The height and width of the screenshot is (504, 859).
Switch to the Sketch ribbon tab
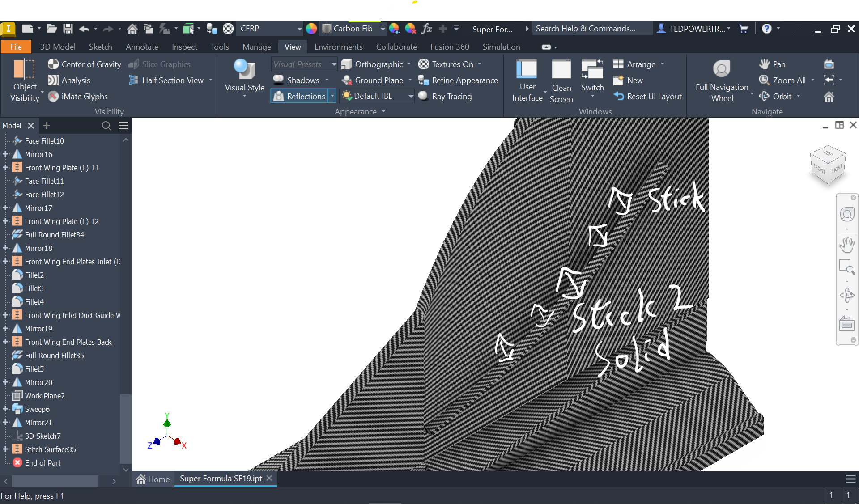[101, 47]
